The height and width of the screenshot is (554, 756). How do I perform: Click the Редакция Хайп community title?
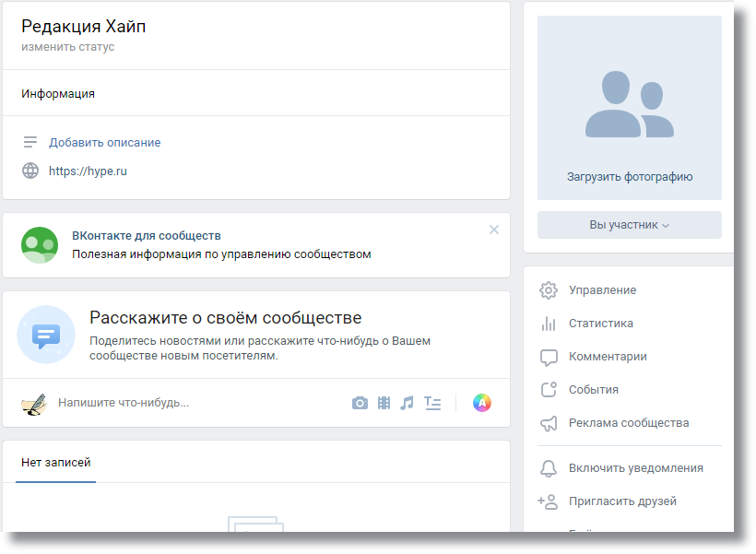coord(83,27)
